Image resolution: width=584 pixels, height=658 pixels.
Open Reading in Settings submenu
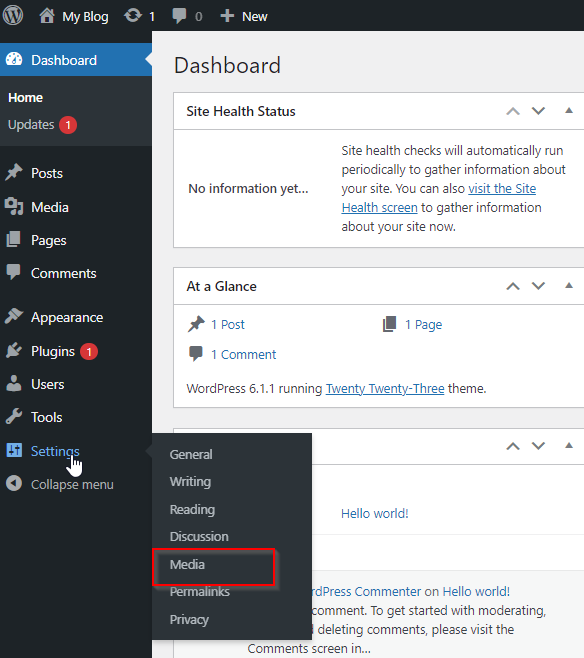pyautogui.click(x=192, y=509)
